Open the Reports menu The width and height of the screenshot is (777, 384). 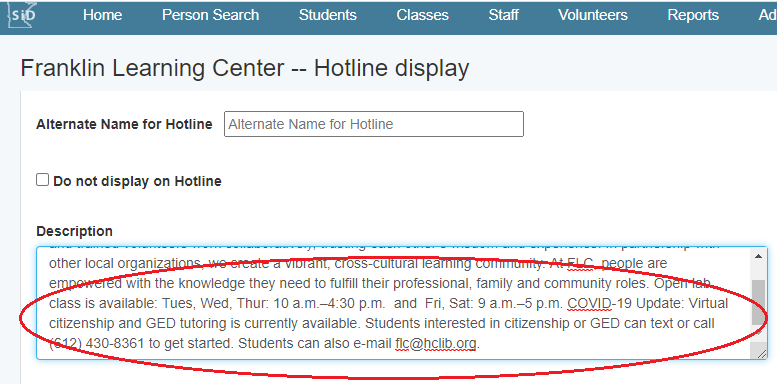coord(693,15)
